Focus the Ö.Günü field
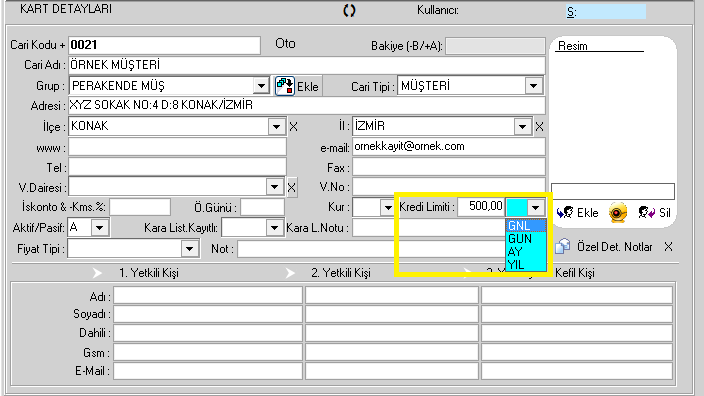704x396 pixels. click(x=262, y=207)
